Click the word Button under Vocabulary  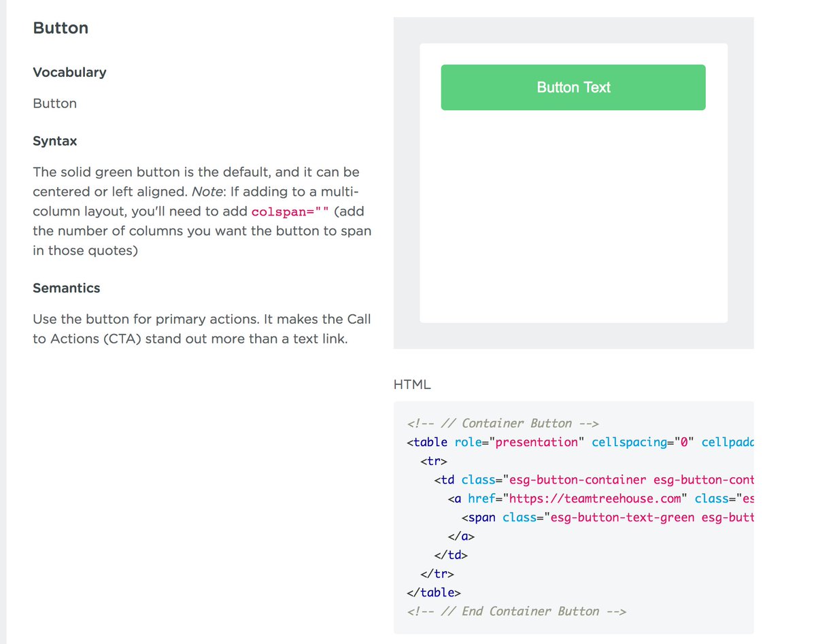[54, 103]
